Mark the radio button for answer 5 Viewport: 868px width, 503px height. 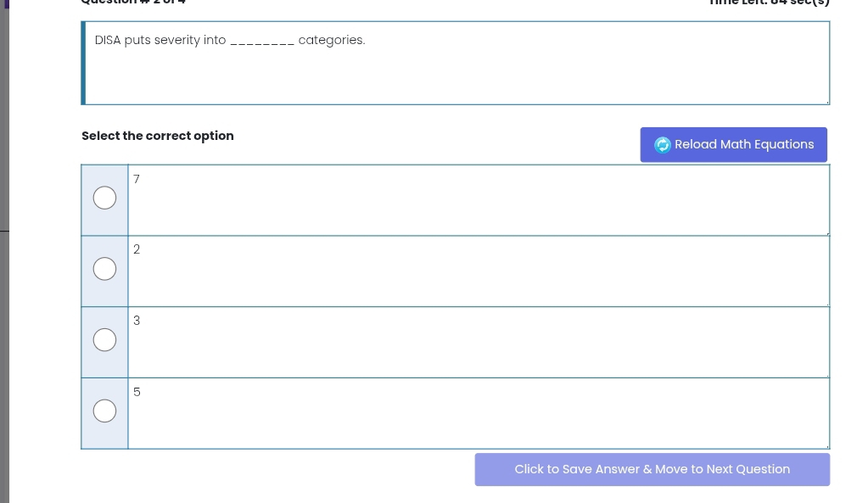click(x=104, y=411)
